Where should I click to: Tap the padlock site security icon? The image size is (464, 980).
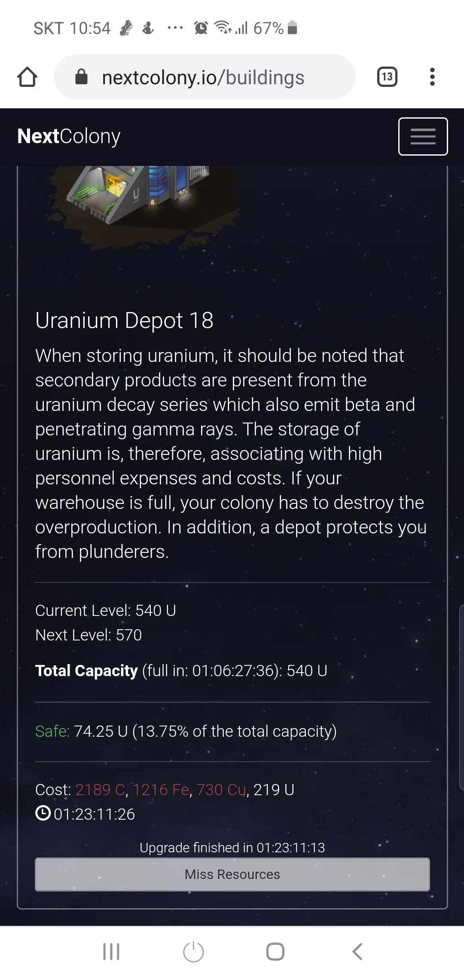(81, 77)
